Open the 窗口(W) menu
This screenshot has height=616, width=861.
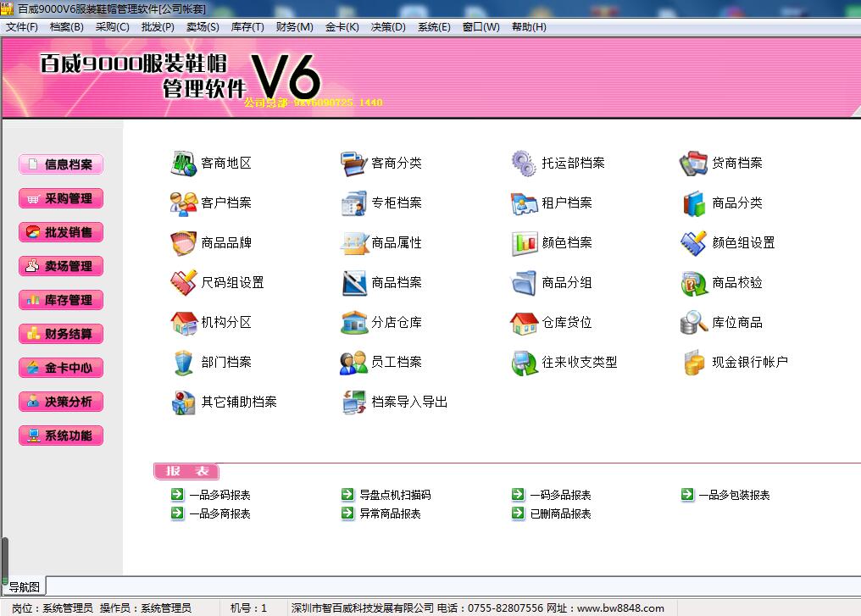481,27
